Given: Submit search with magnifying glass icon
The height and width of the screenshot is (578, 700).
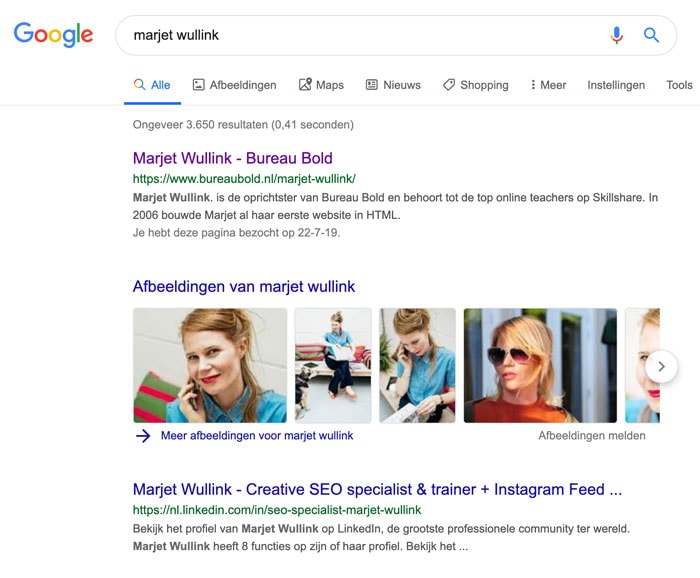Looking at the screenshot, I should (x=651, y=35).
